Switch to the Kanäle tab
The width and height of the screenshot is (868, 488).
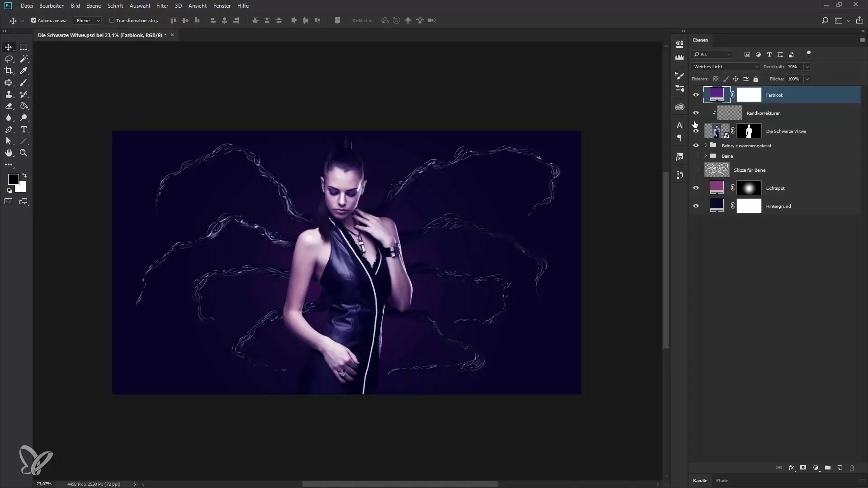click(700, 480)
